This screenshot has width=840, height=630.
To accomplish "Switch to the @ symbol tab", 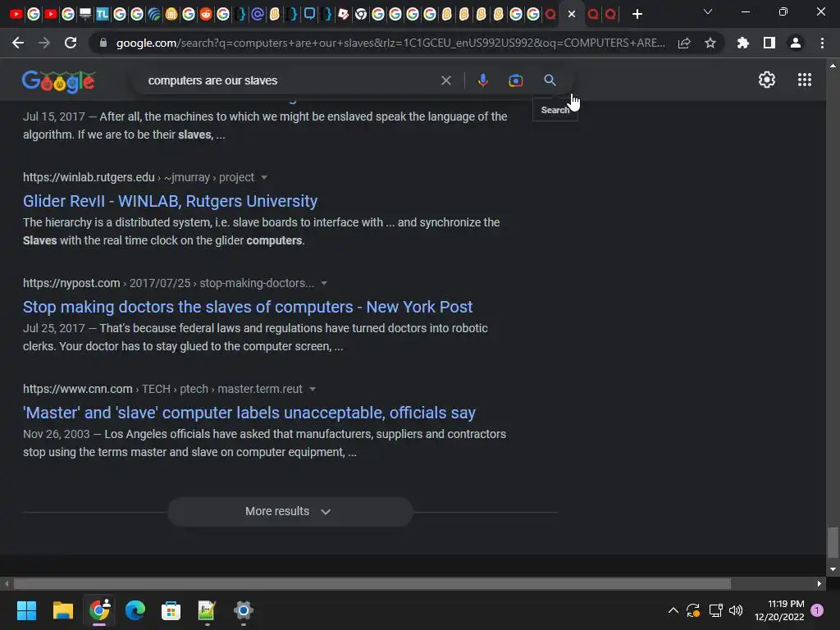I will tap(257, 14).
